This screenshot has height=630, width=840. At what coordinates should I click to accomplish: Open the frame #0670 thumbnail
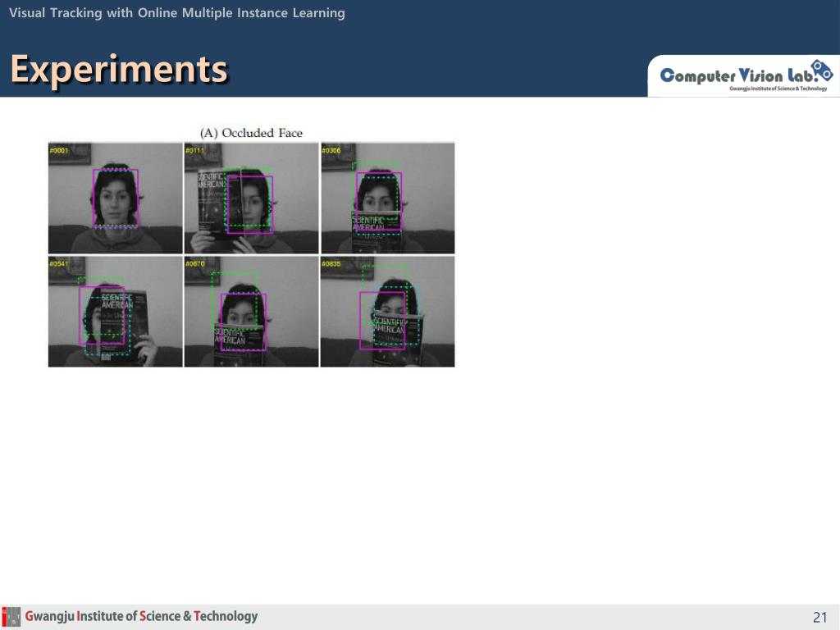click(x=251, y=312)
